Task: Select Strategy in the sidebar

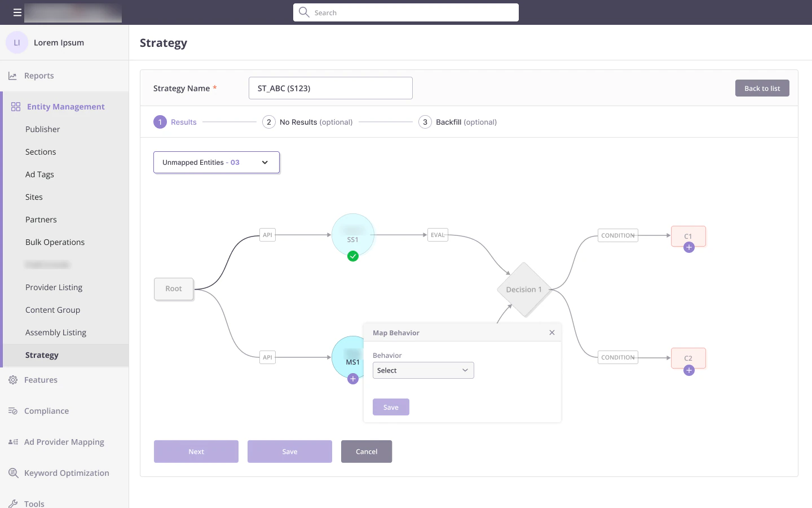Action: [x=65, y=355]
